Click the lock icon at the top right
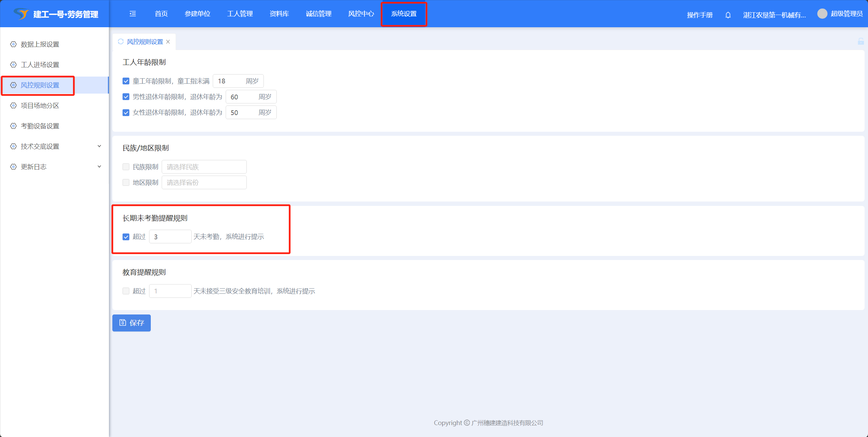Image resolution: width=868 pixels, height=437 pixels. click(x=861, y=42)
